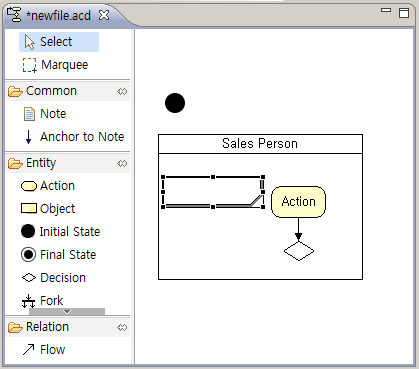Select the yellow Action node on canvas
419x369 pixels.
(x=298, y=202)
